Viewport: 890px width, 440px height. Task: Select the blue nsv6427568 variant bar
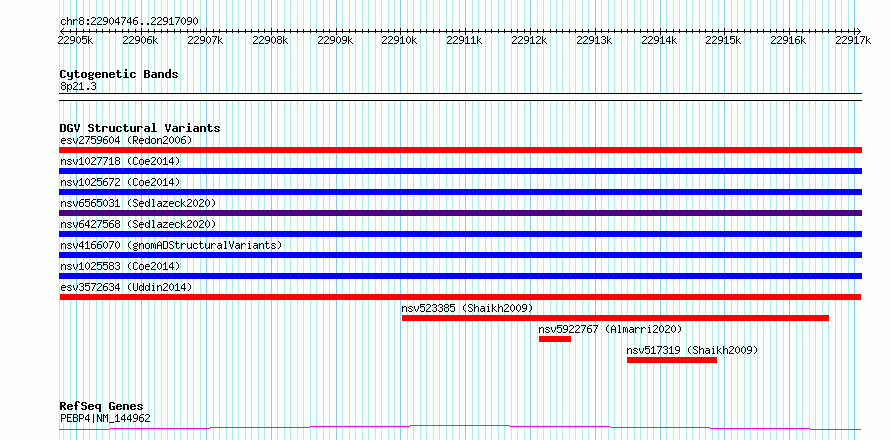point(460,234)
